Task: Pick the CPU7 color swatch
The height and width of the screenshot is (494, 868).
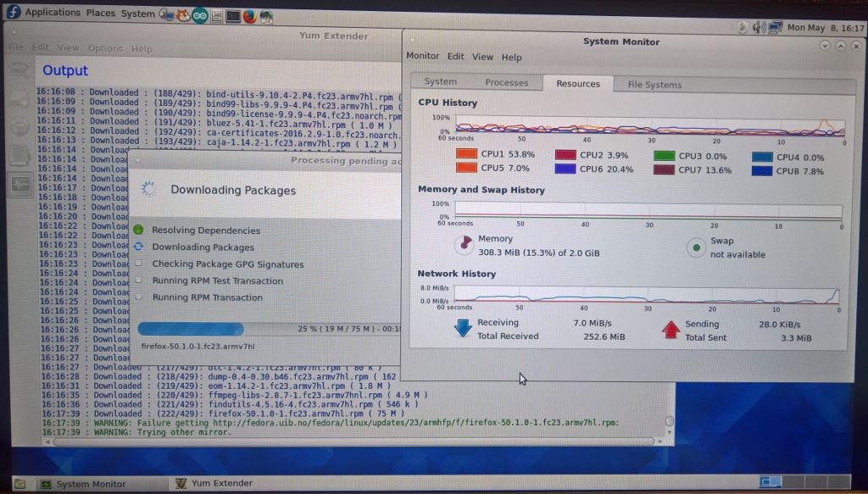Action: click(x=664, y=169)
